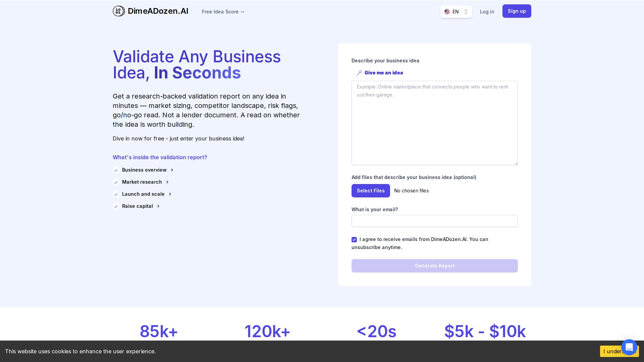Expand the Market research chevron
The image size is (644, 362).
coord(167,182)
